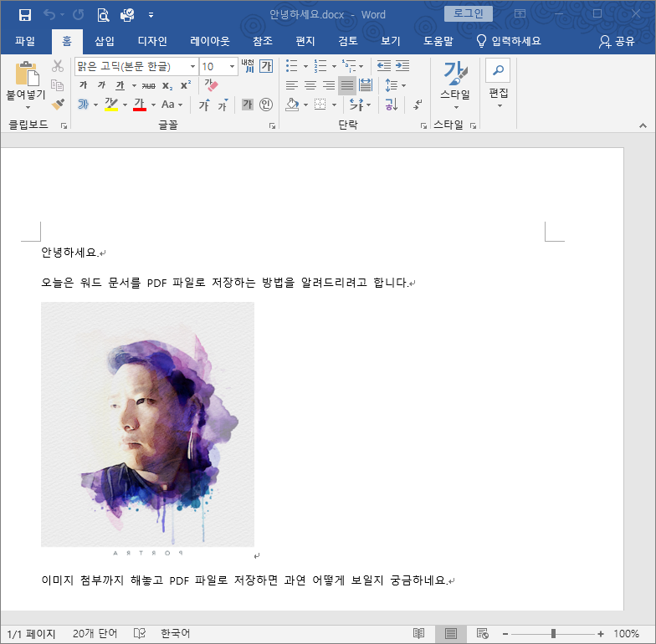
Task: Apply the enclosed character (인) icon
Action: 266,104
